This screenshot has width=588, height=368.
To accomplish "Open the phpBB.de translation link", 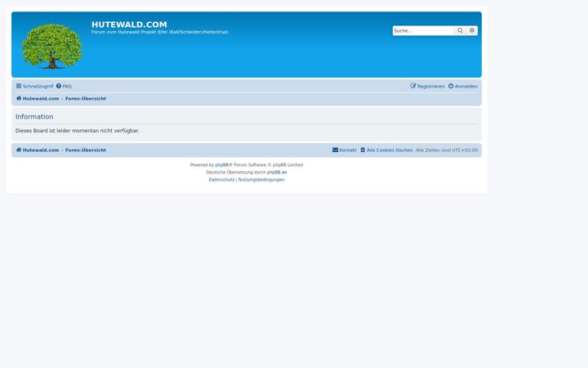I will point(277,173).
